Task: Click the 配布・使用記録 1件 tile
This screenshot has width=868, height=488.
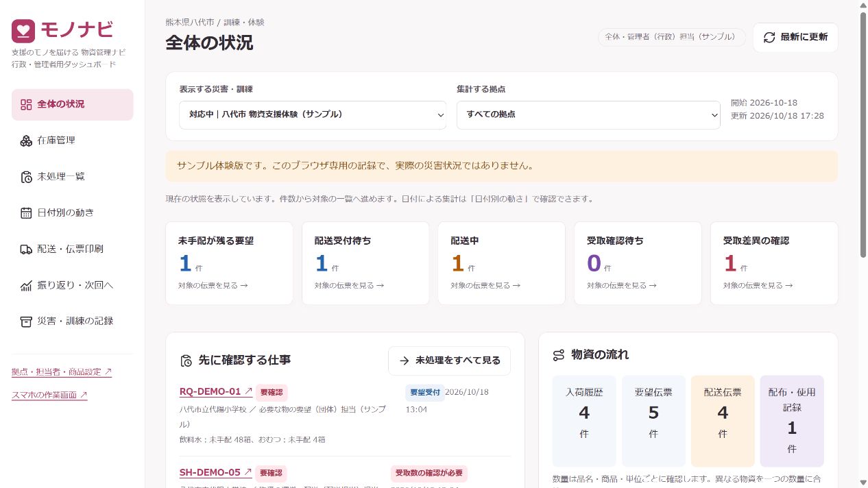Action: [x=792, y=421]
